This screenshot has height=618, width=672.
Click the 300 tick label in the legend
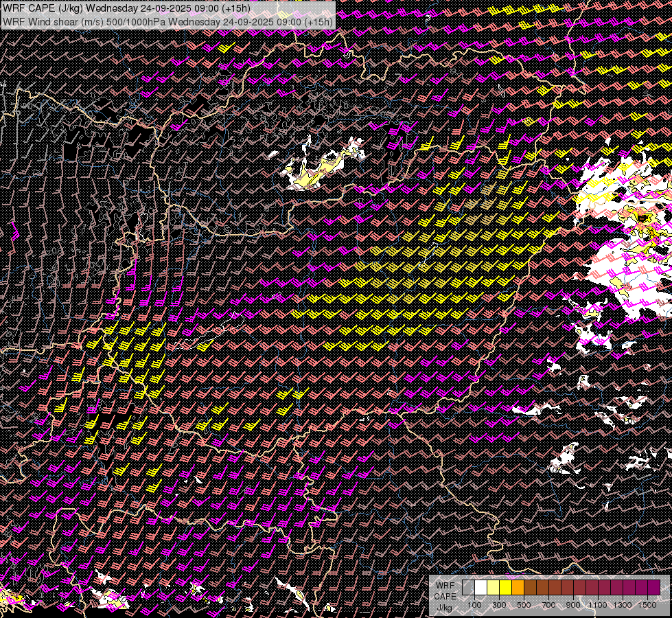(499, 605)
